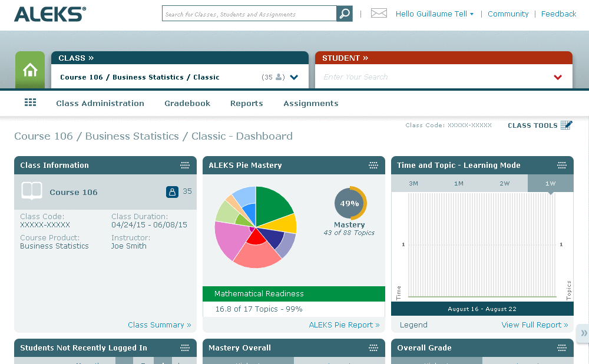This screenshot has height=364, width=589.
Task: Open the Gradebook menu
Action: (187, 103)
